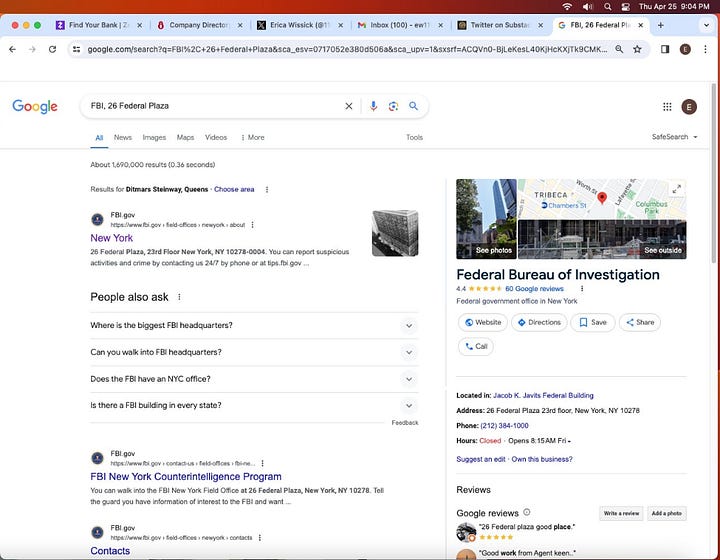Open the 'Contacts' FBI.gov result link
The image size is (720, 560).
[110, 551]
